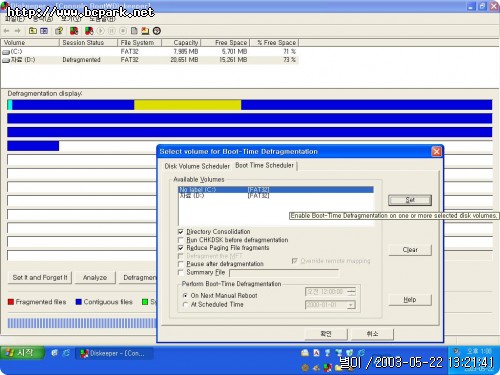Click the Back arrow toolbar icon
This screenshot has height=375, width=500.
click(6, 31)
